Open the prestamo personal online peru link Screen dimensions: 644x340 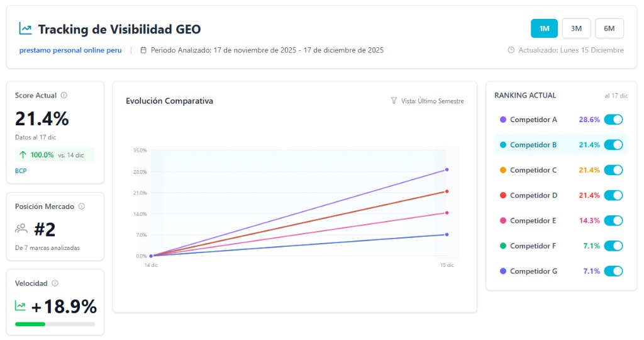(70, 50)
